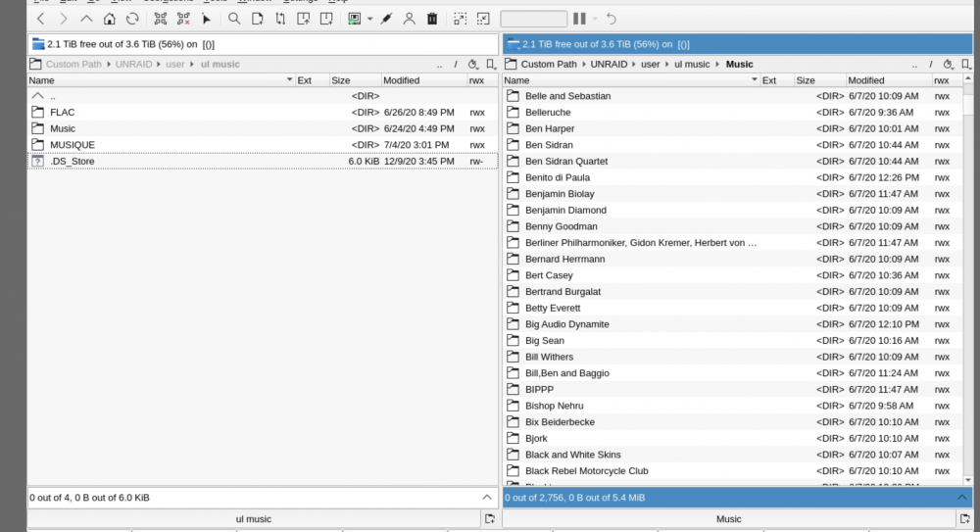Open dropdown arrow next to terminal icon
The image size is (980, 532).
coord(370,19)
